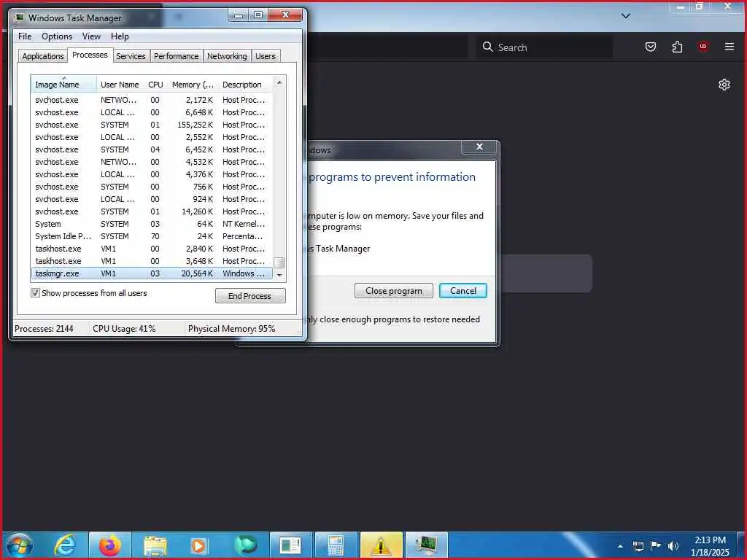This screenshot has width=747, height=560.
Task: Switch to the Users tab
Action: pos(266,56)
